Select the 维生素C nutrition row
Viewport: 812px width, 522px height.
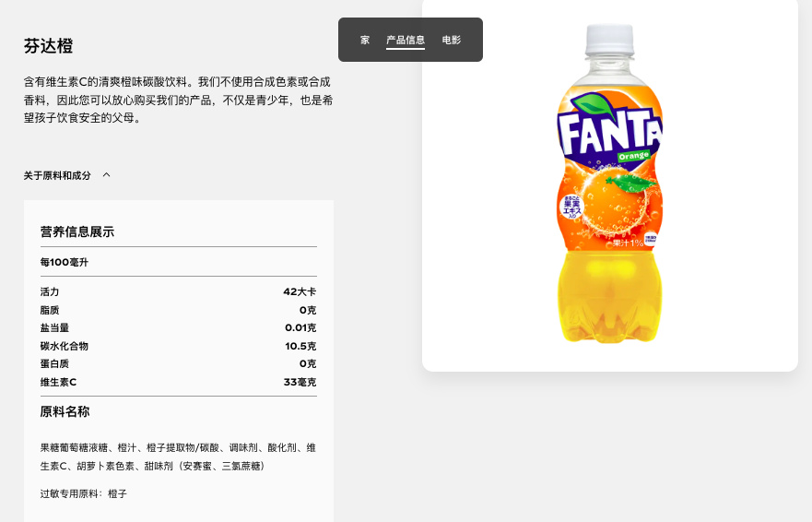pyautogui.click(x=178, y=382)
